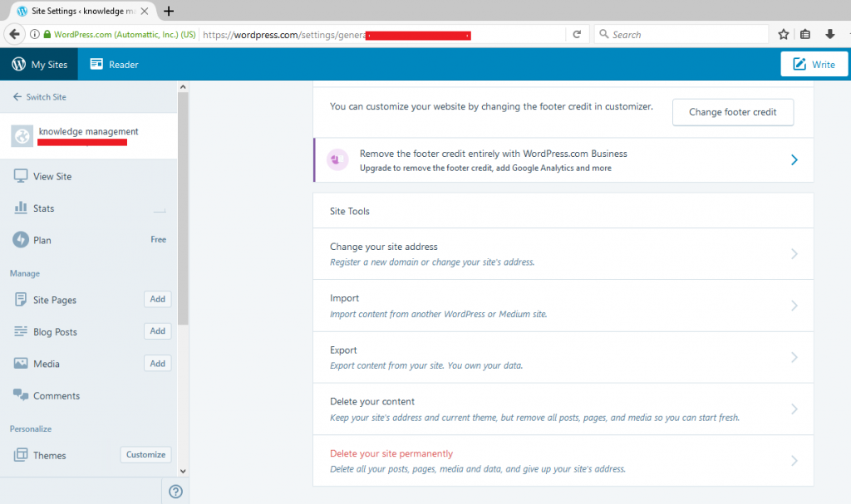Open the browser bookmarks list icon
Screen dimensions: 851x504
805,34
